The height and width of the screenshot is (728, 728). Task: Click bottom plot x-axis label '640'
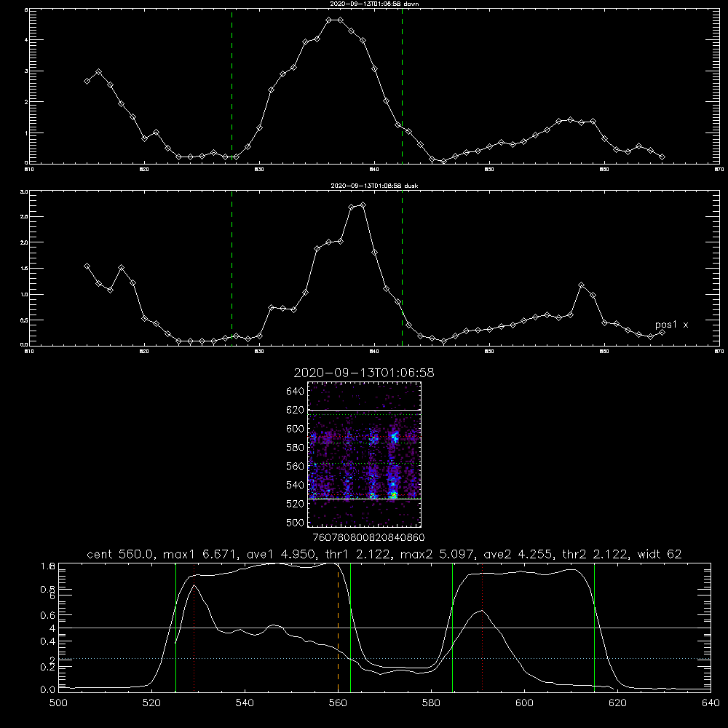pos(711,703)
